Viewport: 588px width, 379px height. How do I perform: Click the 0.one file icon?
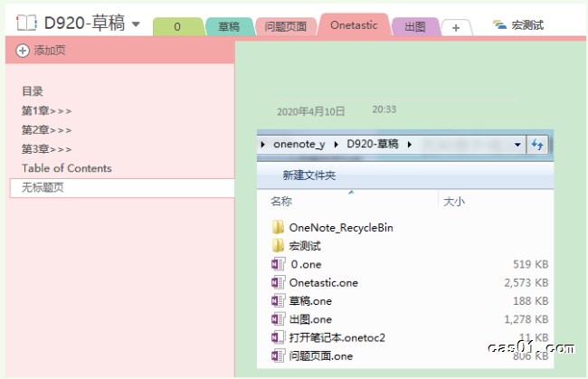(278, 264)
